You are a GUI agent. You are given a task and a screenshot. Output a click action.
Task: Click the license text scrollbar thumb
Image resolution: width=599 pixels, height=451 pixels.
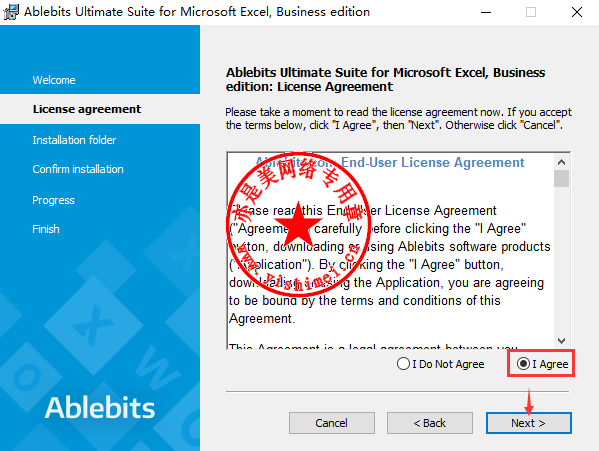coord(561,179)
